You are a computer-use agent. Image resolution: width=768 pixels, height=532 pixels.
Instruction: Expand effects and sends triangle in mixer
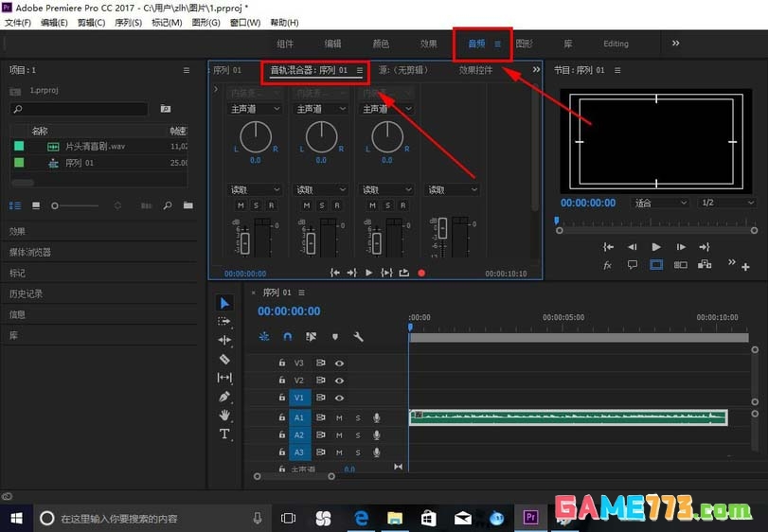tap(216, 89)
